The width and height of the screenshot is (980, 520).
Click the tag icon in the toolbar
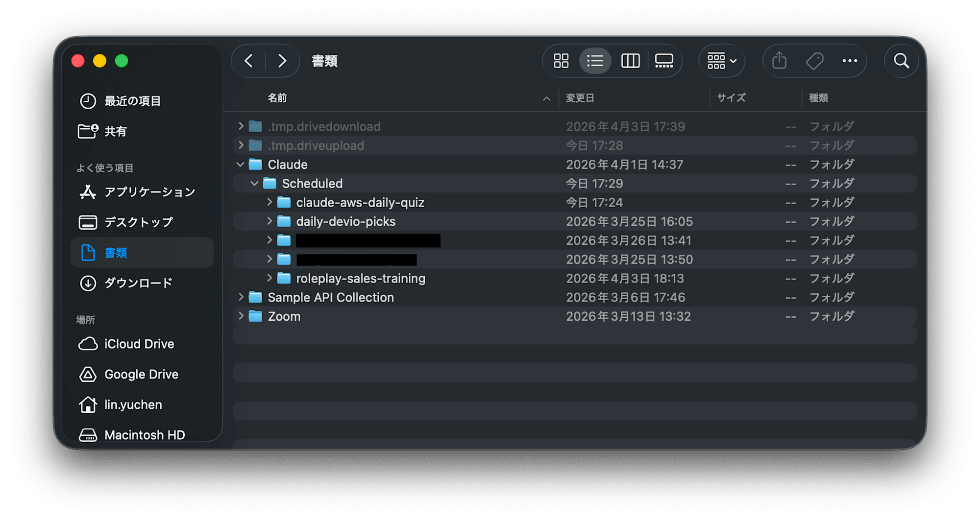[x=814, y=61]
